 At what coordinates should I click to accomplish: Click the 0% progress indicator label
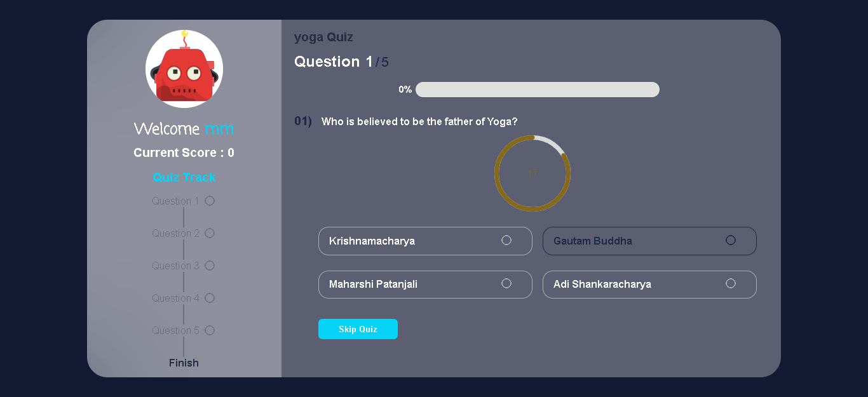(x=405, y=90)
